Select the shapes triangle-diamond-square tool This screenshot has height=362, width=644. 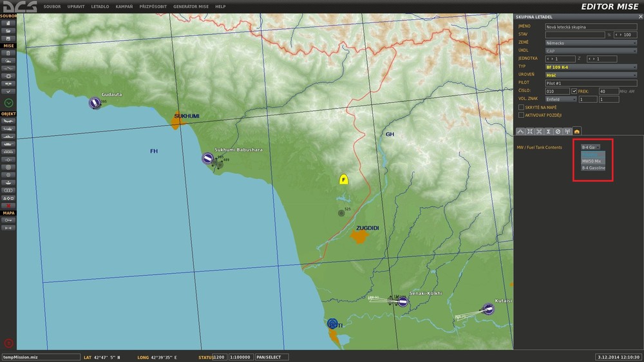(8, 198)
